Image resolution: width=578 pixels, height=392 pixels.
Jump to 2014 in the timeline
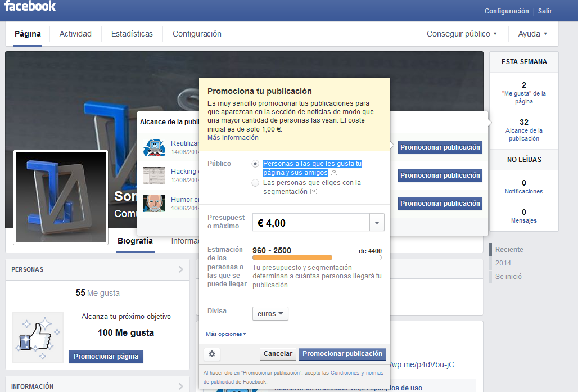[x=503, y=263]
